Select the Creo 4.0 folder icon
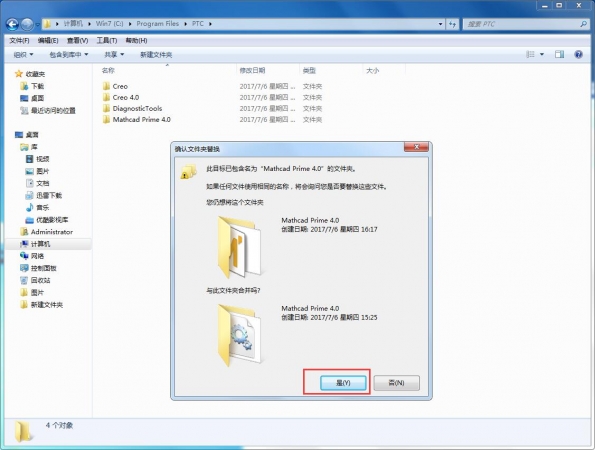595x450 pixels. [106, 97]
